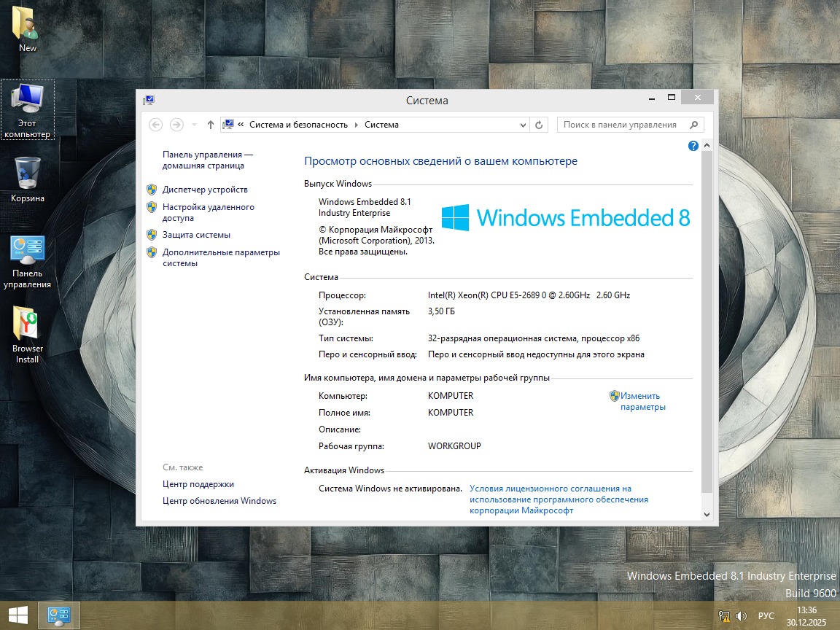Expand the breadcrumb chevron before Система и безопасность

point(241,125)
